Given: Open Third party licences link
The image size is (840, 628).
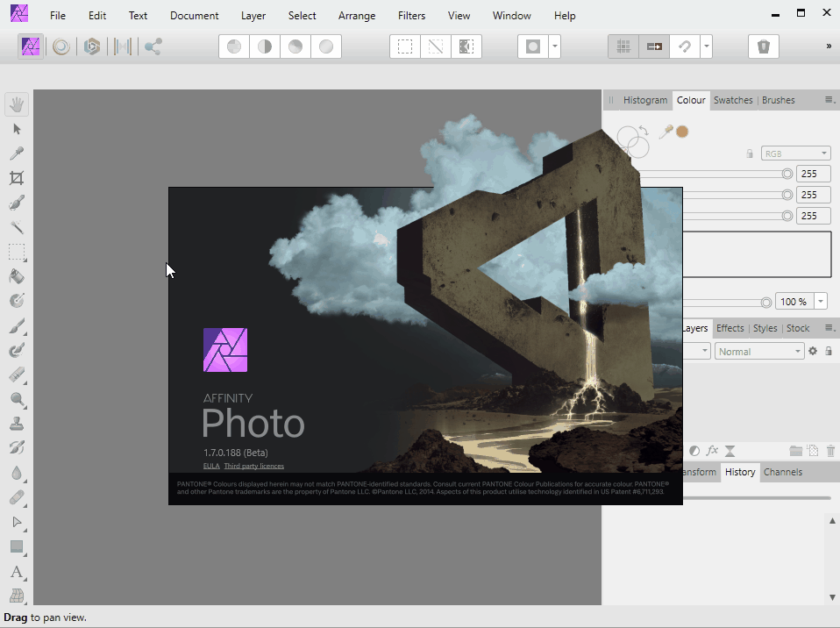Looking at the screenshot, I should [x=254, y=467].
